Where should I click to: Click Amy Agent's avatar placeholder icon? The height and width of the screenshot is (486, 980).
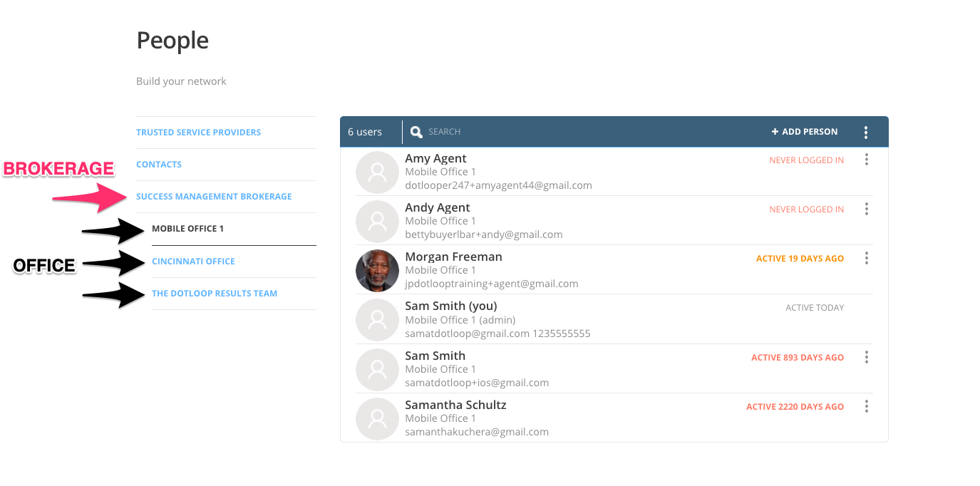point(377,172)
